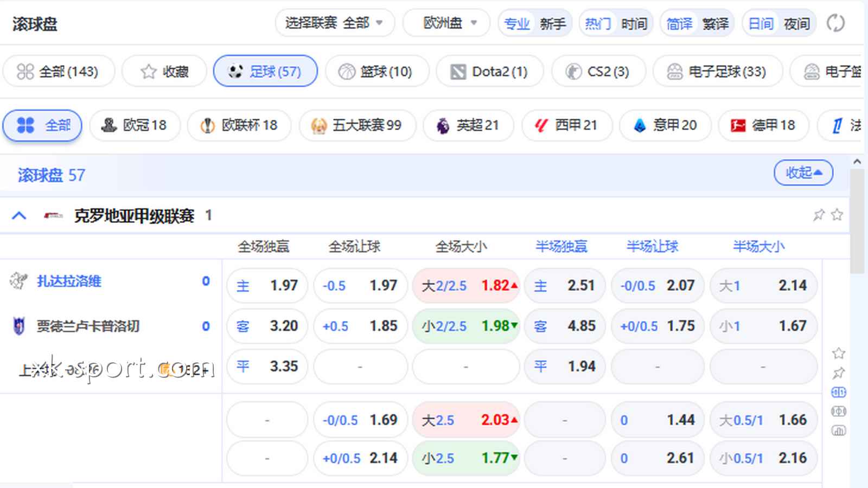The height and width of the screenshot is (488, 868).
Task: Open the scoreboard icon in side column
Action: point(839,392)
